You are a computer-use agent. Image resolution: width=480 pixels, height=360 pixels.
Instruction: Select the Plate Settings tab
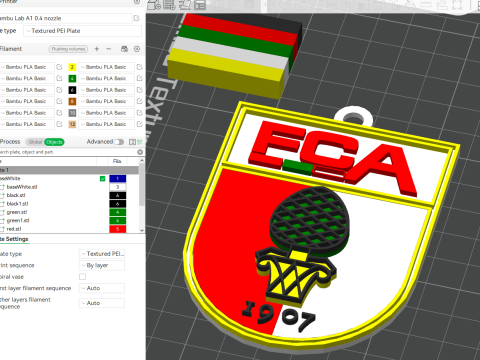[x=14, y=239]
